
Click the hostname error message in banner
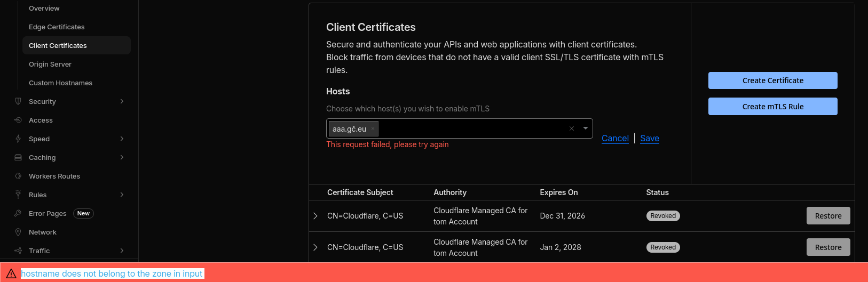112,273
